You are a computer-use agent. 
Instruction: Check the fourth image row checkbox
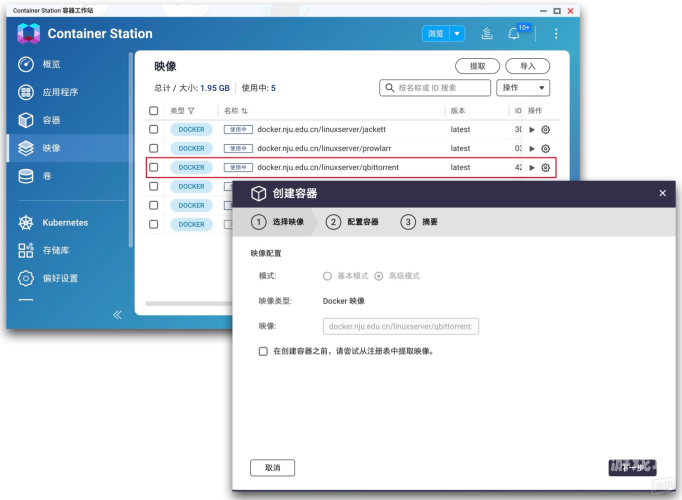point(154,186)
